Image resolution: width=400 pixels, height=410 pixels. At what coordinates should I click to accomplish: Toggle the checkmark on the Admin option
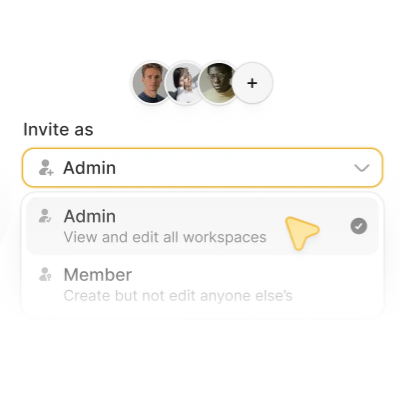click(x=359, y=226)
